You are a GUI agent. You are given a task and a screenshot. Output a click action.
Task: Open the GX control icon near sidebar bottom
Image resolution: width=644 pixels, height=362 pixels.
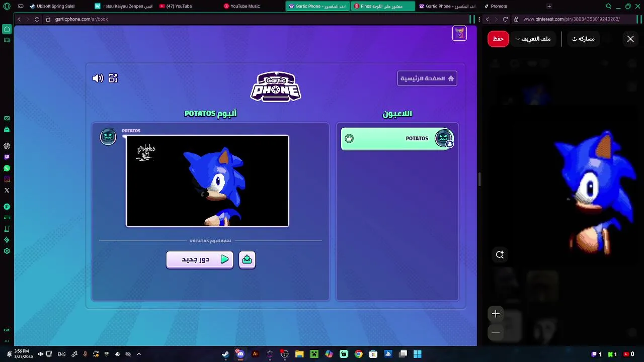(7, 330)
